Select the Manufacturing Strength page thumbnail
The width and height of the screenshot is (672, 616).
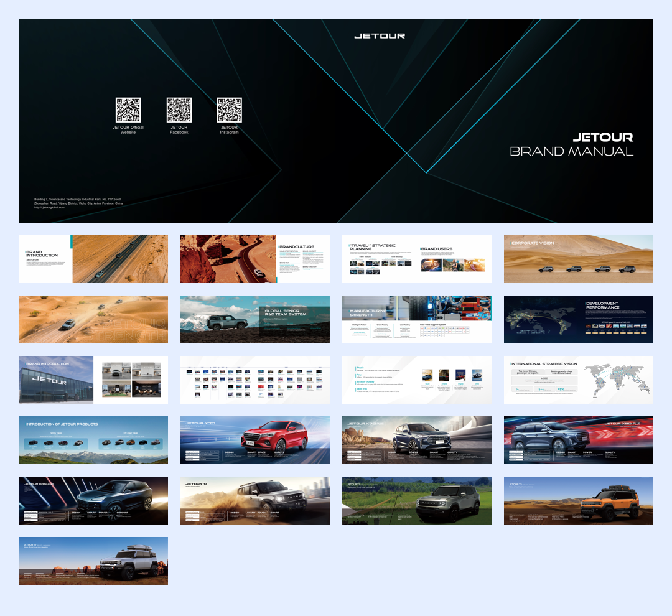[417, 319]
